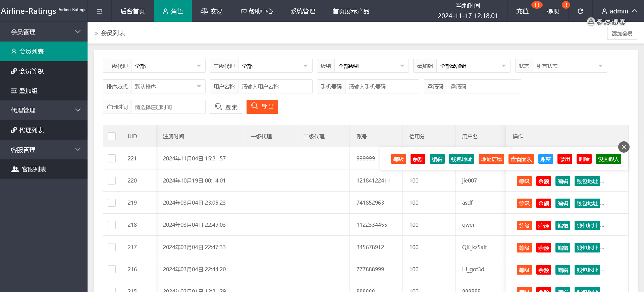Expand the 状态 filter dropdown
Screen dimensions: 644x292
click(569, 66)
